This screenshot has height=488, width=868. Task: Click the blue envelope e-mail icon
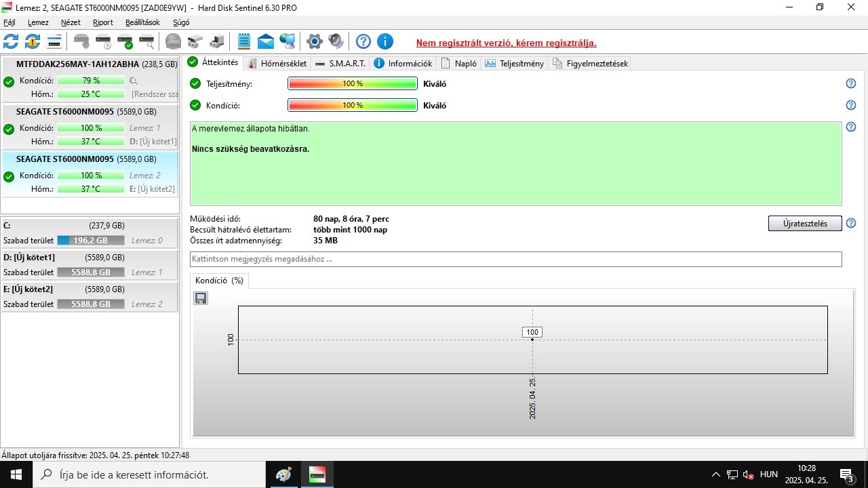(266, 41)
